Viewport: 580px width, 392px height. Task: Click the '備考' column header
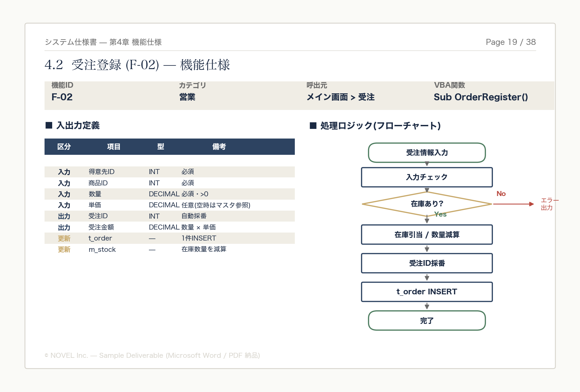pos(219,147)
